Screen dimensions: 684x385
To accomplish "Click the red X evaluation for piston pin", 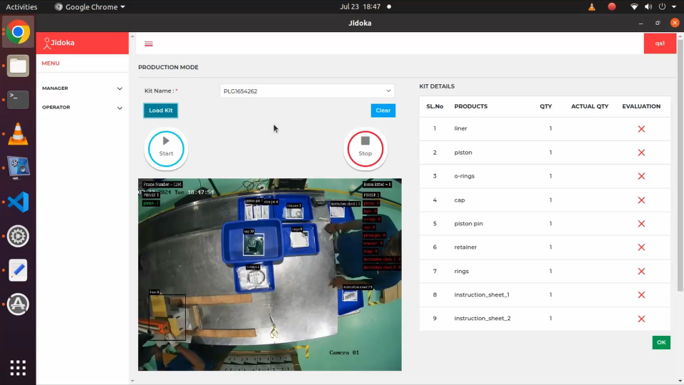I will coord(641,224).
